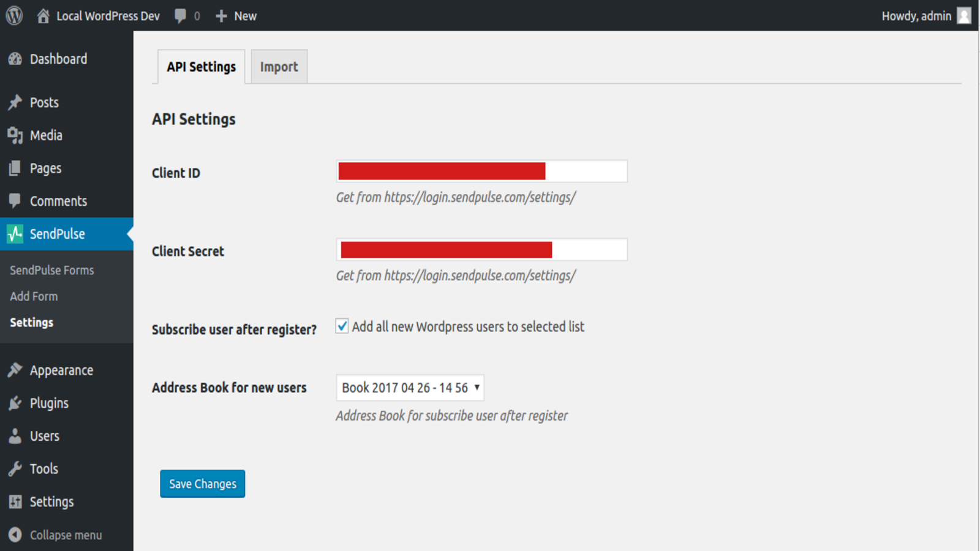Toggle the Subscribe user after register checkbox
The width and height of the screenshot is (980, 551).
[x=342, y=326]
